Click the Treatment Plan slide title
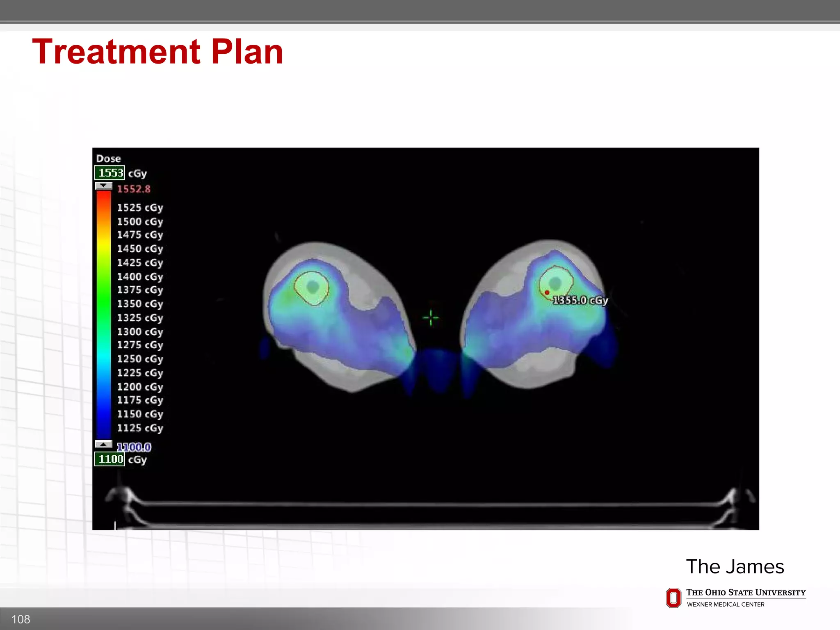 tap(157, 52)
